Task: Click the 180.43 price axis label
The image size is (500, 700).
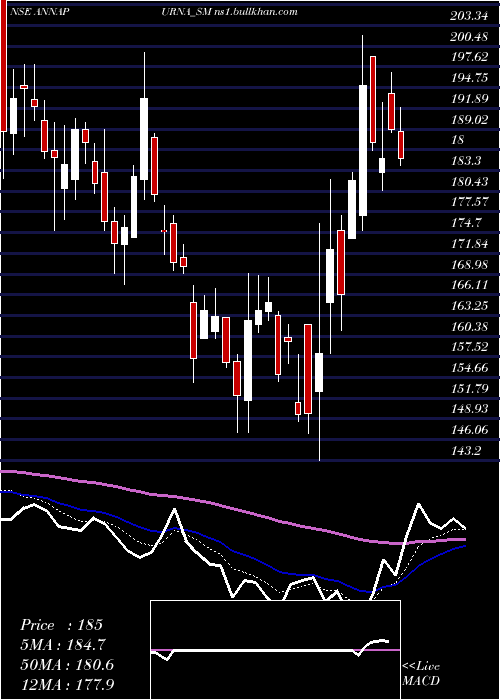Action: 469,182
